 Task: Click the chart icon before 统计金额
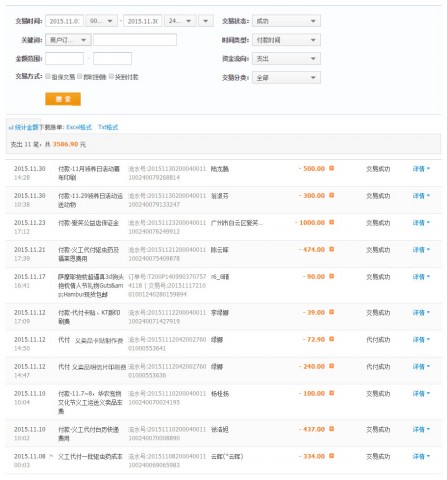pos(11,127)
